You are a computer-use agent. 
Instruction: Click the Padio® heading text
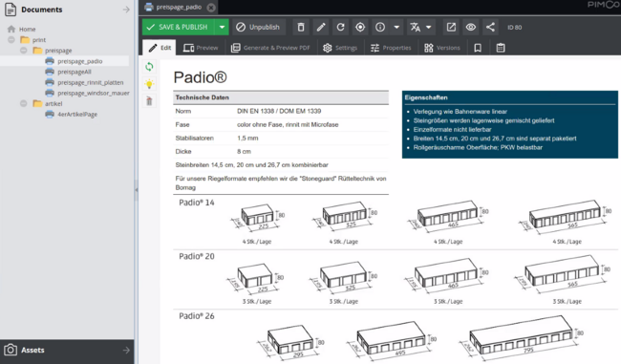(200, 77)
